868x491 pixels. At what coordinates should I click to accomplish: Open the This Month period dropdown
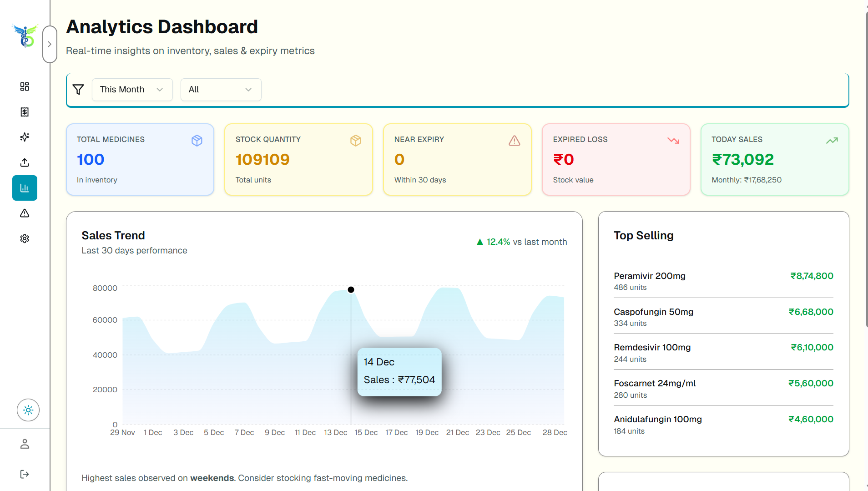click(132, 90)
